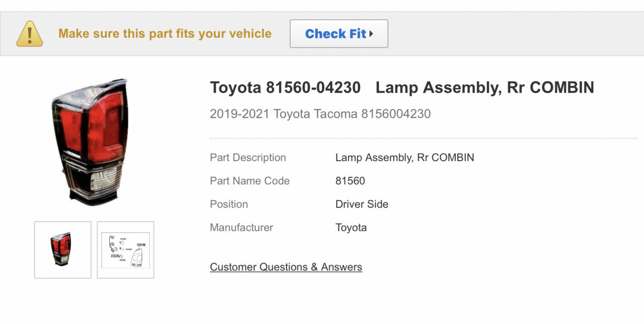The height and width of the screenshot is (324, 644).
Task: Click the Part Name Code value 81560
Action: pos(350,181)
